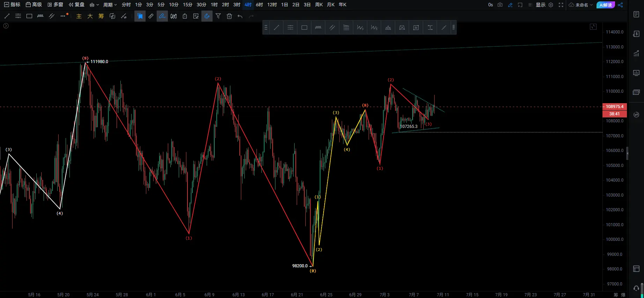The width and height of the screenshot is (644, 298).
Task: Switch to the 15分 timeframe
Action: pyautogui.click(x=187, y=5)
